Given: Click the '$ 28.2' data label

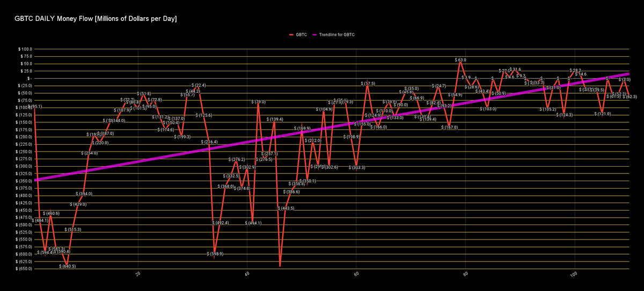Looking at the screenshot, I should click(x=575, y=70).
